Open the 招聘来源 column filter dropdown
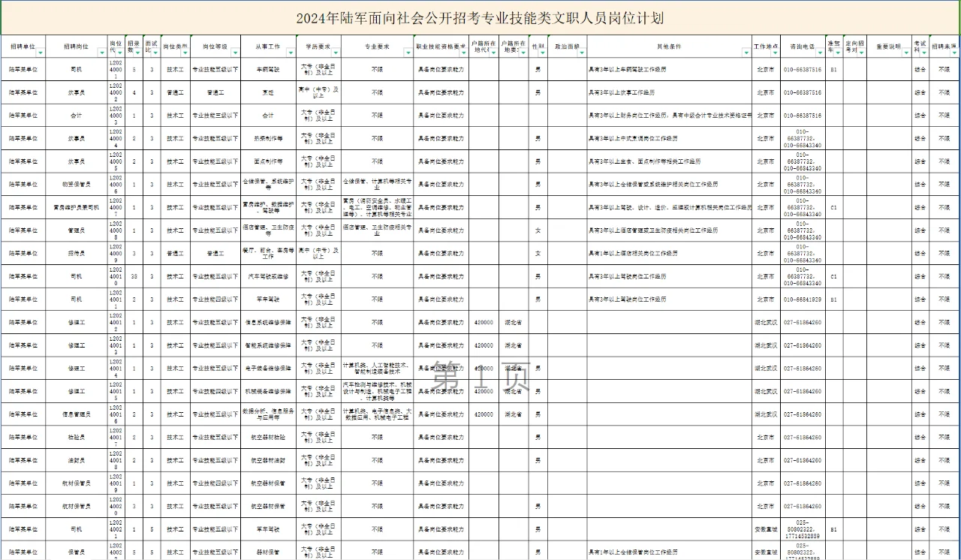 [954, 53]
